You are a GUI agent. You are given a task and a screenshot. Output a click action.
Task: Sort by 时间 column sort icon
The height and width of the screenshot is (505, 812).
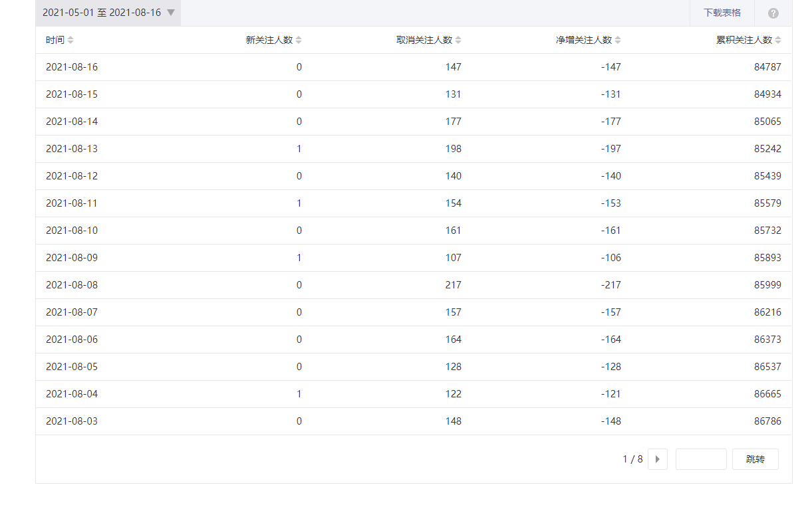pyautogui.click(x=70, y=40)
